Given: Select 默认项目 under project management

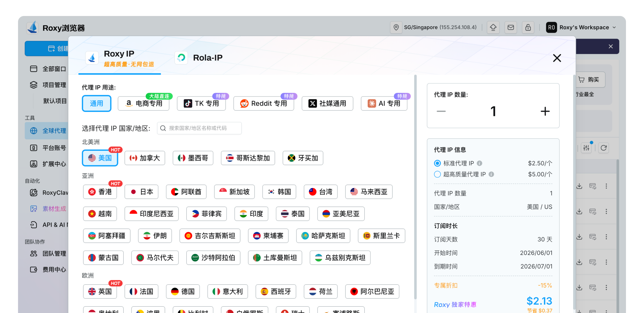Looking at the screenshot, I should [x=55, y=101].
